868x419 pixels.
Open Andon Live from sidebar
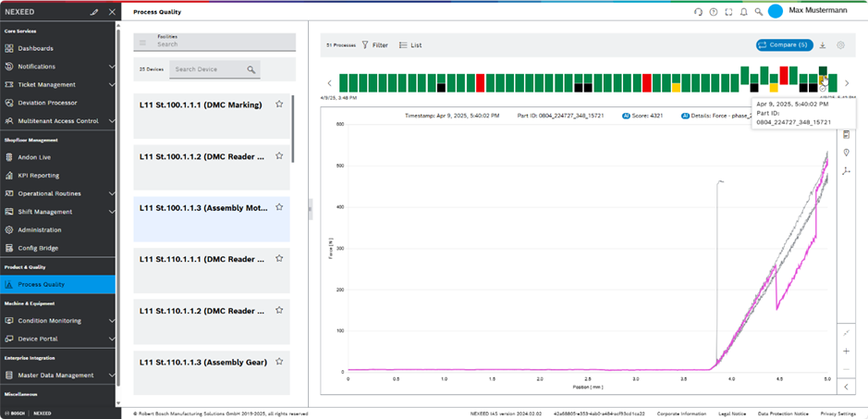[35, 157]
